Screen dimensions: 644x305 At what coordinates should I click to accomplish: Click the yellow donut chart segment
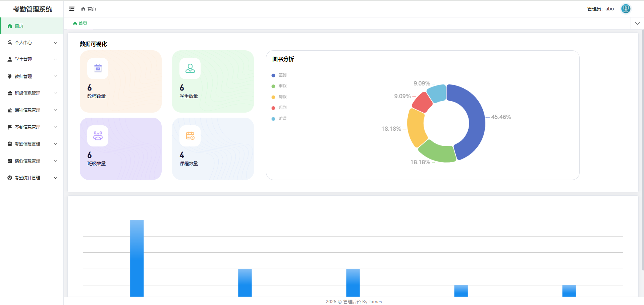click(416, 128)
